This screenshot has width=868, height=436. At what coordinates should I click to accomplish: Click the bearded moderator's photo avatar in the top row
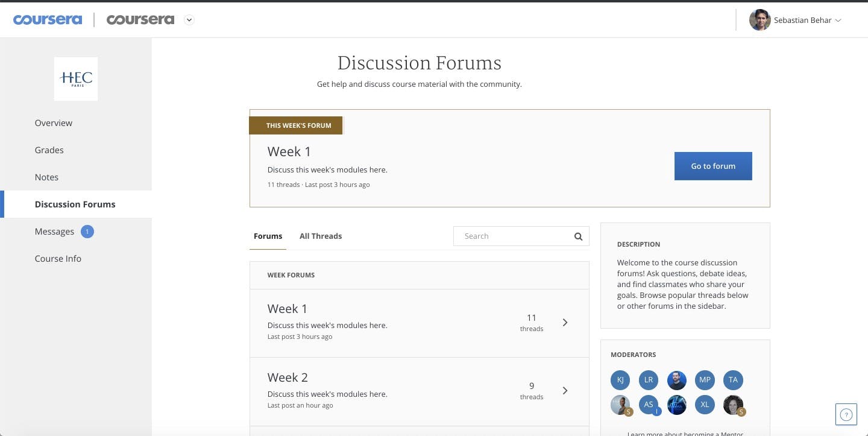coord(677,380)
